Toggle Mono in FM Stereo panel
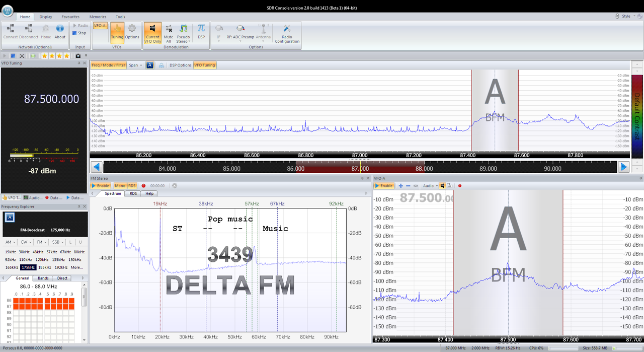The width and height of the screenshot is (644, 352). pos(120,186)
